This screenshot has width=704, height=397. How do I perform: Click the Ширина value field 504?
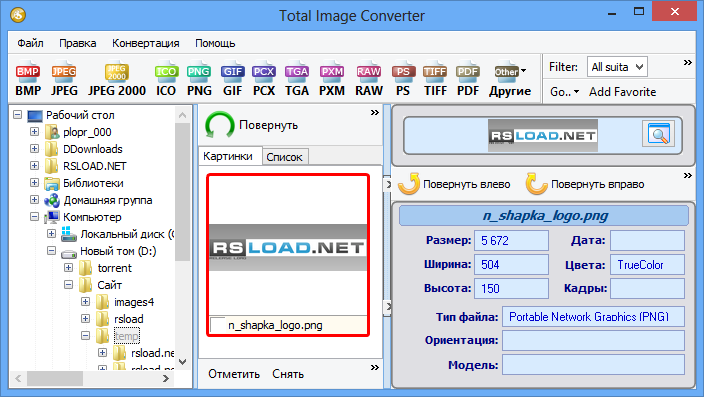pyautogui.click(x=511, y=265)
